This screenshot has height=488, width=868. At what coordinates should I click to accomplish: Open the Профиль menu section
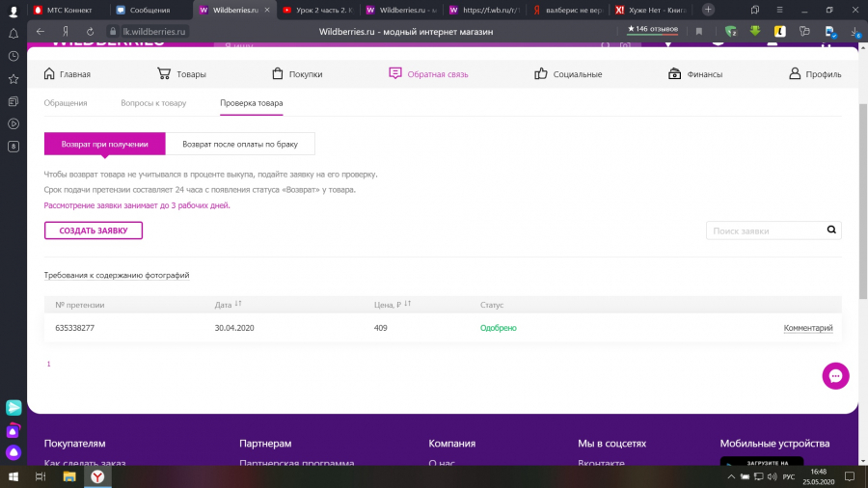[x=815, y=74]
